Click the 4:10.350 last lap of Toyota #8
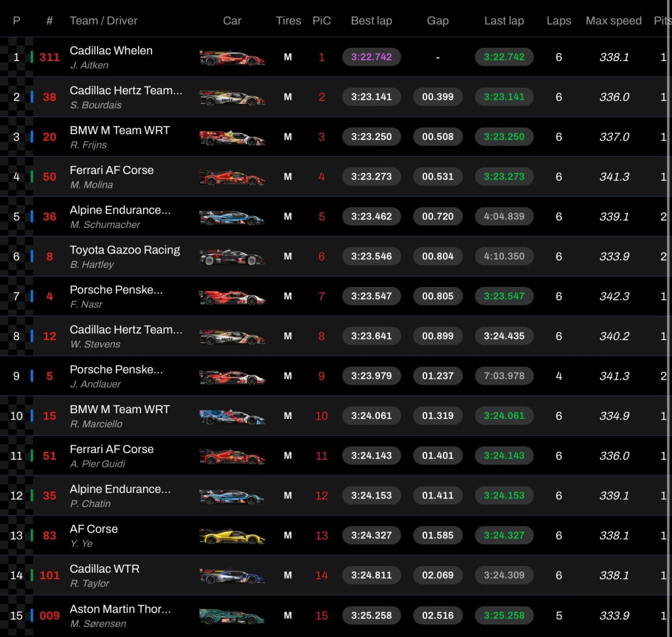The image size is (672, 637). click(x=504, y=257)
